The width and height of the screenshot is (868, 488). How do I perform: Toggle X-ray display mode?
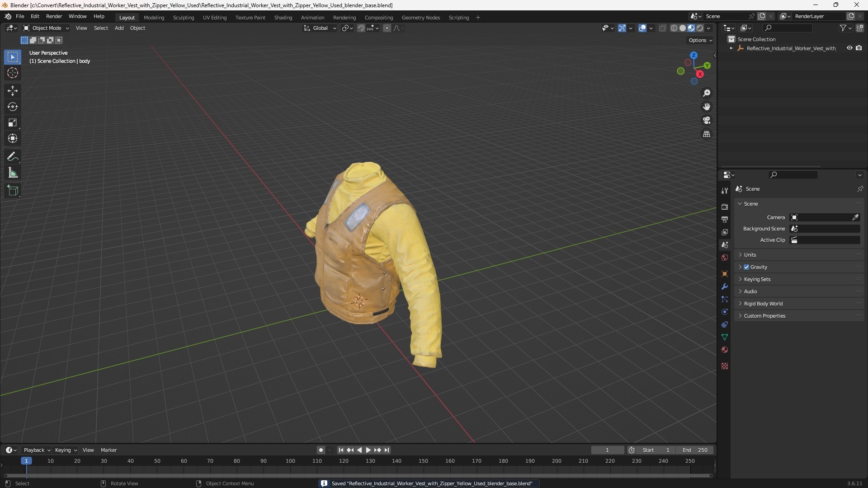(x=662, y=28)
